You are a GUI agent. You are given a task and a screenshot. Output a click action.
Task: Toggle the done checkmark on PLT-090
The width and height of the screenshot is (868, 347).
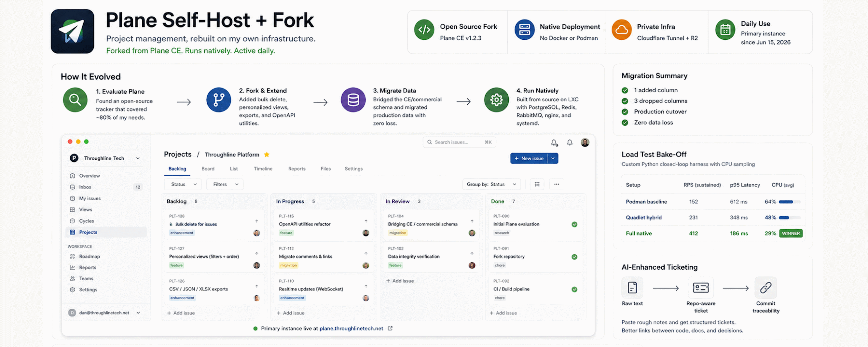pyautogui.click(x=574, y=224)
